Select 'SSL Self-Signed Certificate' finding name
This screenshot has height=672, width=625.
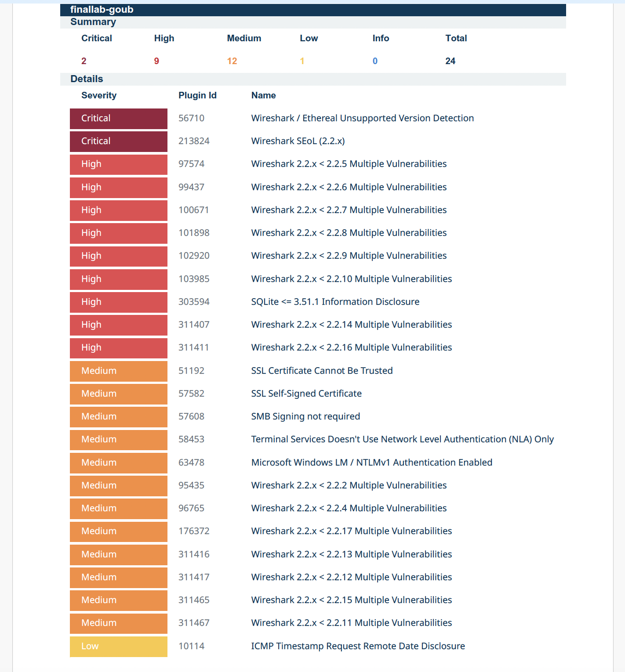coord(306,394)
